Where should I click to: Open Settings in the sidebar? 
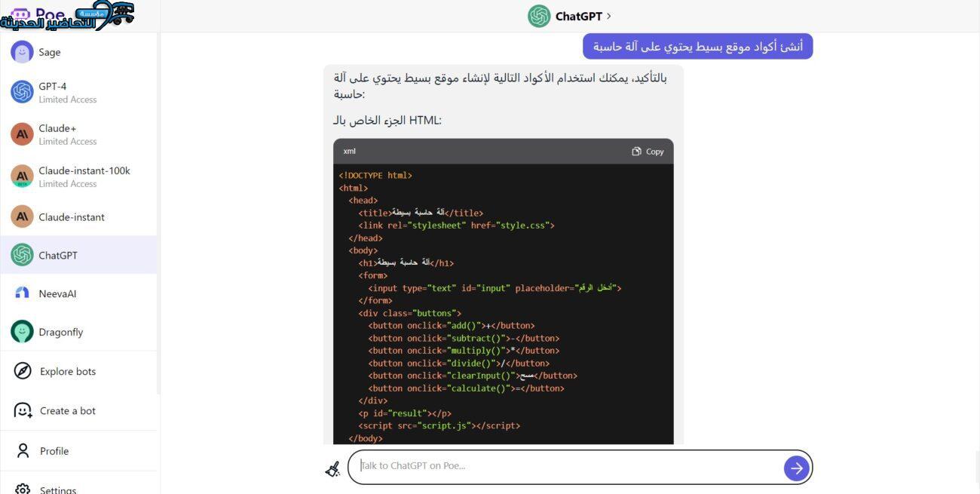point(57,489)
